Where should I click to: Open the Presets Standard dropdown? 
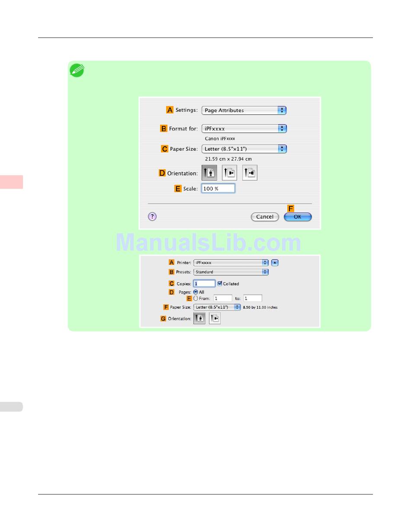click(x=231, y=272)
